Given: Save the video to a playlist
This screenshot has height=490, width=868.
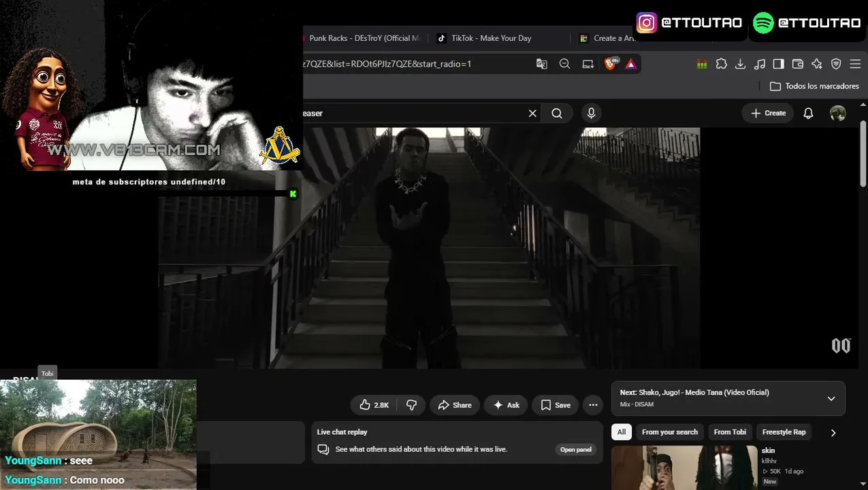Looking at the screenshot, I should tap(556, 405).
